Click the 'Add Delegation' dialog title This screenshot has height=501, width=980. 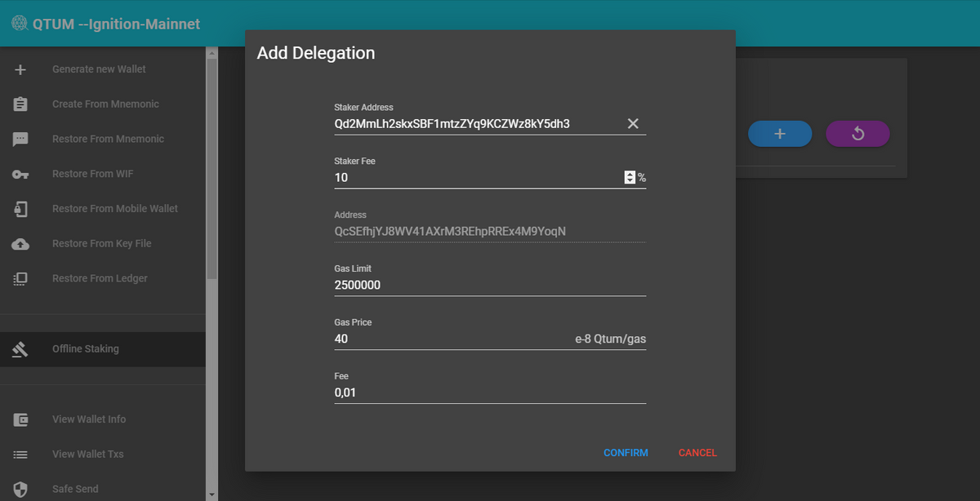[316, 53]
